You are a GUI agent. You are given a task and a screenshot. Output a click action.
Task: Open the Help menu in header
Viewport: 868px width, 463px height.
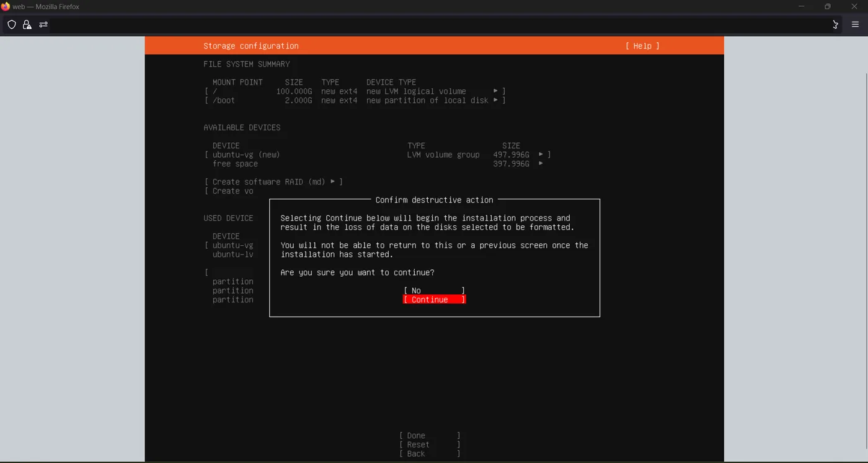pyautogui.click(x=642, y=46)
